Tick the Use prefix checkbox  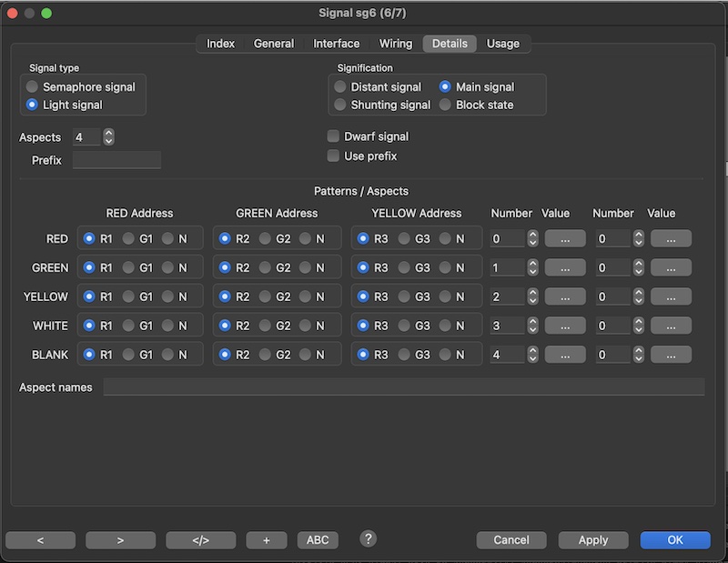click(x=333, y=156)
